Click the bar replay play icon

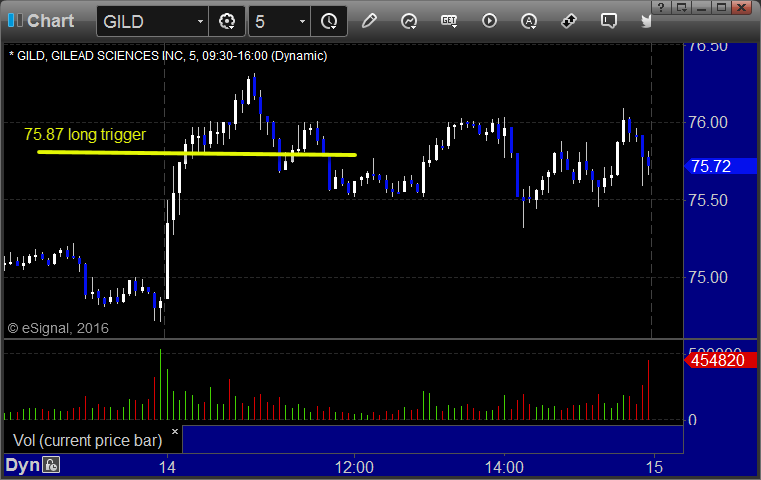(x=489, y=21)
